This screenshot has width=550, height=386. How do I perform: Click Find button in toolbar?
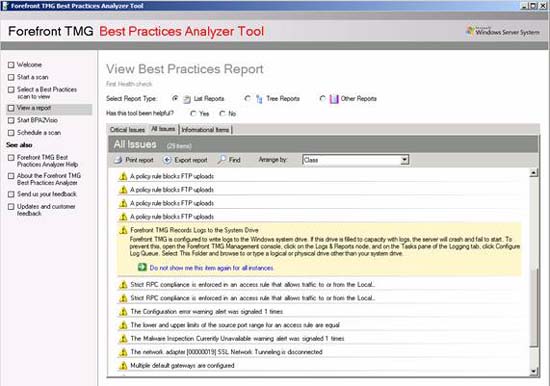click(x=229, y=160)
